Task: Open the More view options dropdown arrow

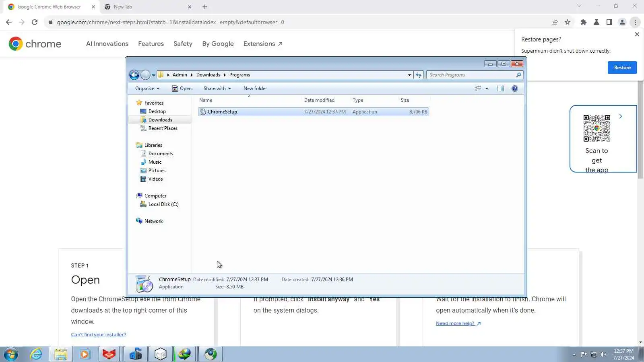Action: (487, 88)
